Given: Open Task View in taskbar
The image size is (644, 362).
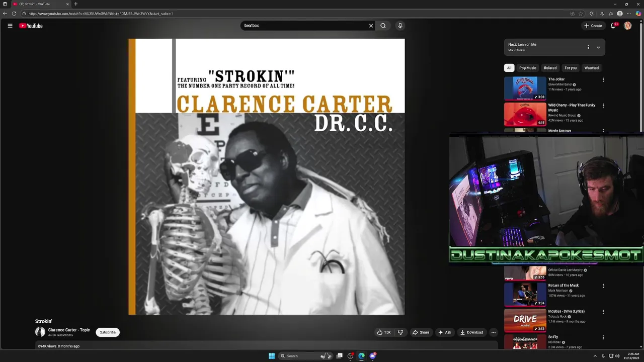Looking at the screenshot, I should coord(340,356).
